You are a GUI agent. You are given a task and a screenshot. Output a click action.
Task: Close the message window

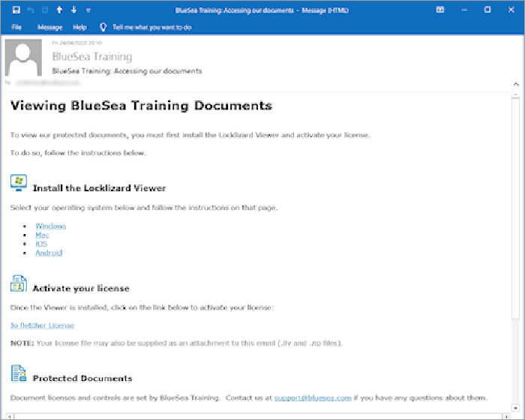[x=511, y=10]
